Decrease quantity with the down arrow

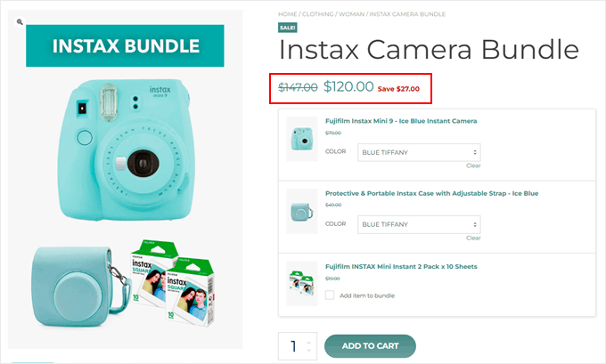[309, 352]
